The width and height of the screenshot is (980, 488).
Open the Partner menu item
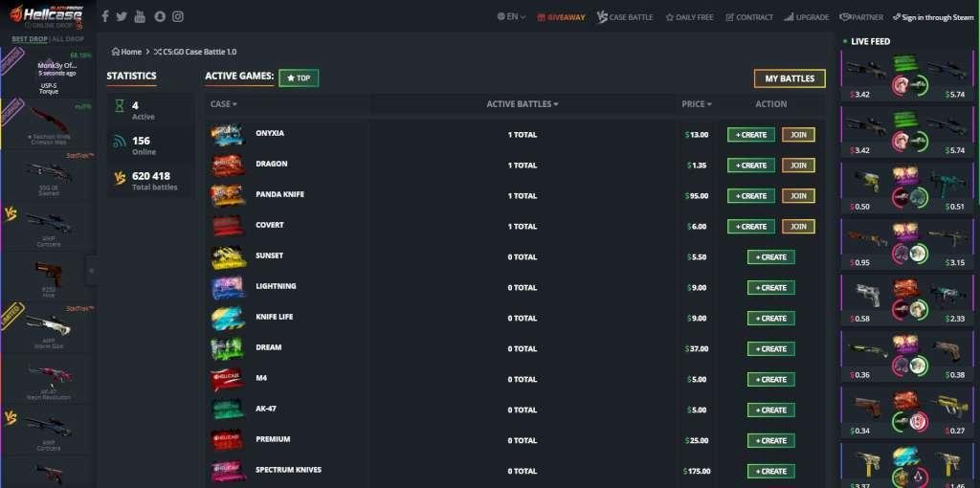tap(862, 17)
